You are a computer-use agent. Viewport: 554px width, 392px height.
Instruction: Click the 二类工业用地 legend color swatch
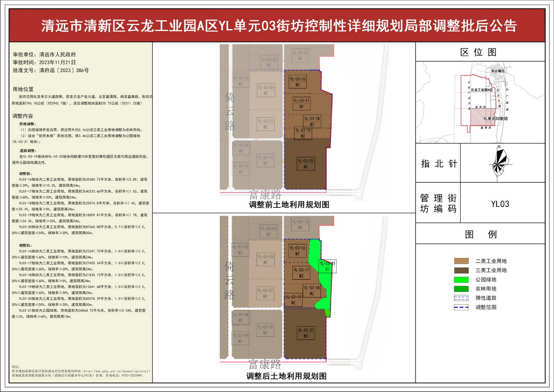(x=461, y=261)
